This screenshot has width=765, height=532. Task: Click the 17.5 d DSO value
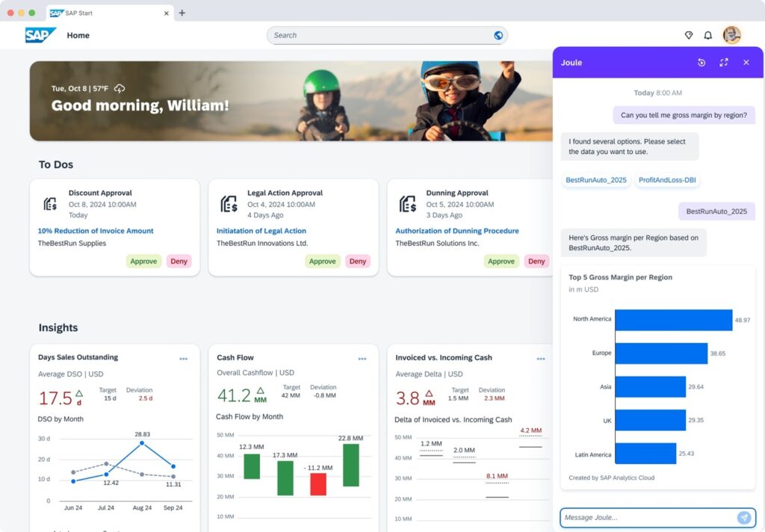[61, 398]
